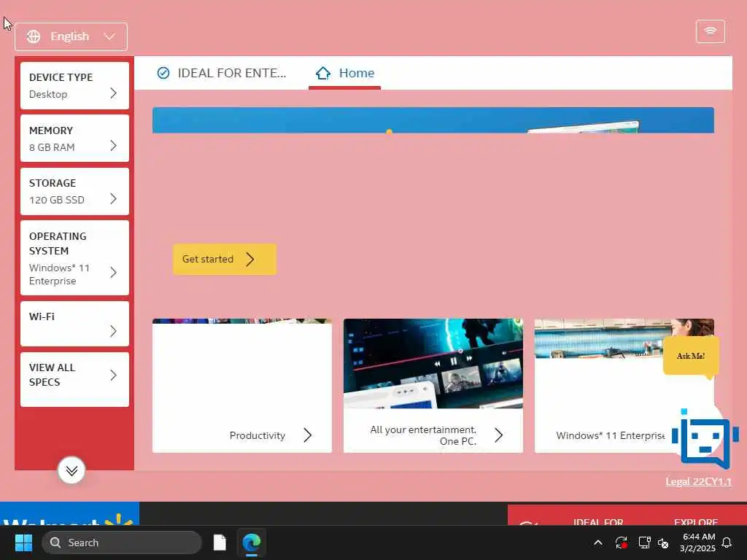Open the blank document taskbar icon

[x=220, y=542]
